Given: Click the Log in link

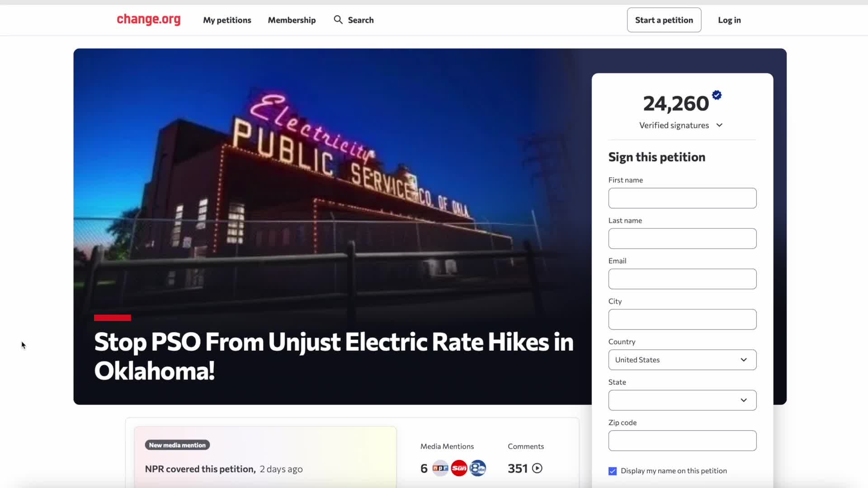Looking at the screenshot, I should (x=729, y=20).
